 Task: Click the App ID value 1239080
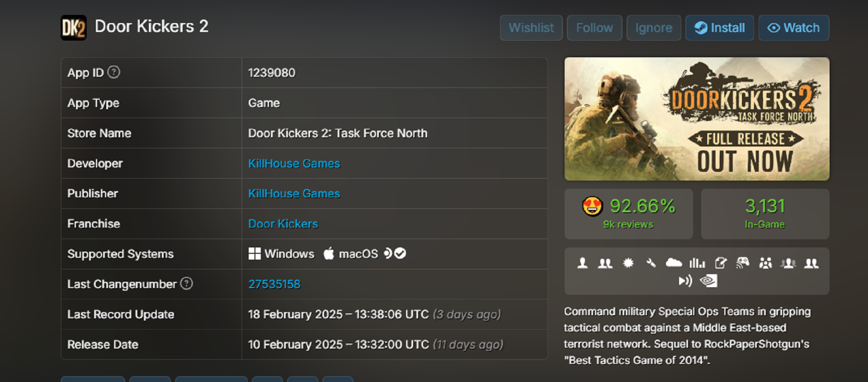[x=272, y=73]
